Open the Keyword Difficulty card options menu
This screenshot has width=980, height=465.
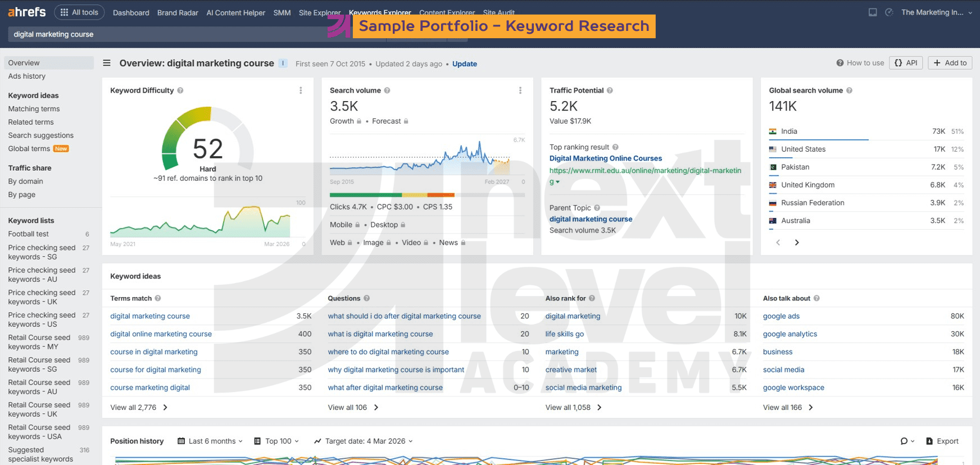coord(301,90)
